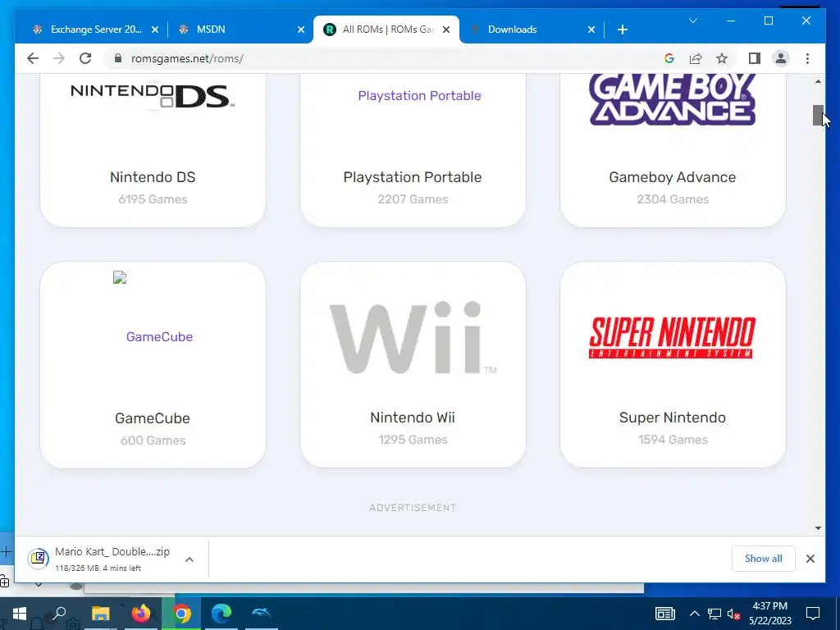Open taskbar search
The height and width of the screenshot is (630, 840).
(59, 614)
